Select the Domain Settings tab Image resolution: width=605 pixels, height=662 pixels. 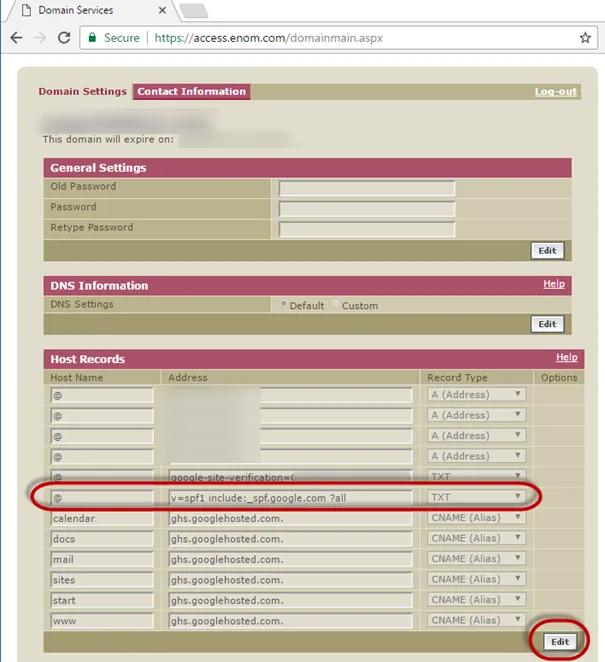coord(82,92)
